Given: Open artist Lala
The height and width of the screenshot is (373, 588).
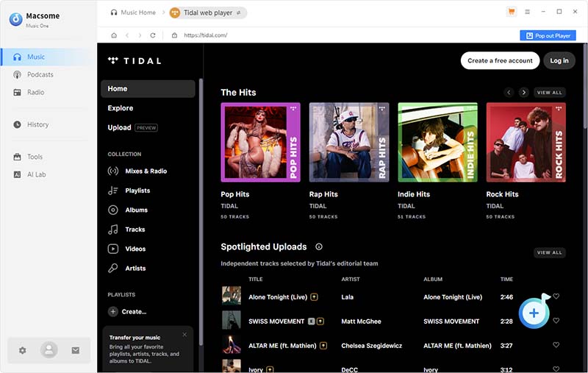Looking at the screenshot, I should point(347,297).
